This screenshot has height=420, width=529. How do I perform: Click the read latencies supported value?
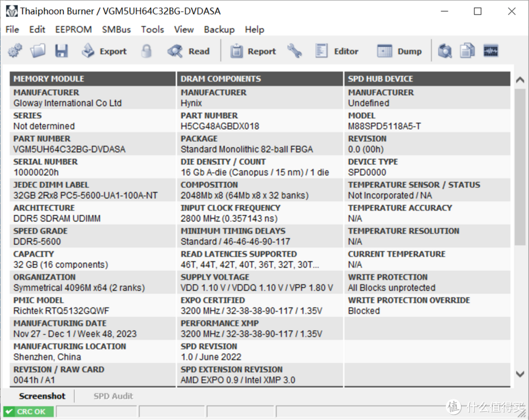[250, 264]
